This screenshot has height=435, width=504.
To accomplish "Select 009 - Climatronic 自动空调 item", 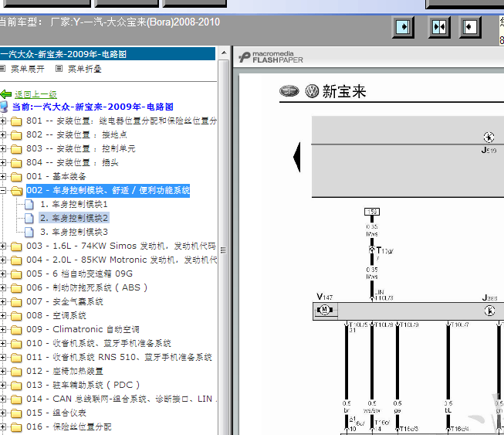I will pyautogui.click(x=83, y=329).
